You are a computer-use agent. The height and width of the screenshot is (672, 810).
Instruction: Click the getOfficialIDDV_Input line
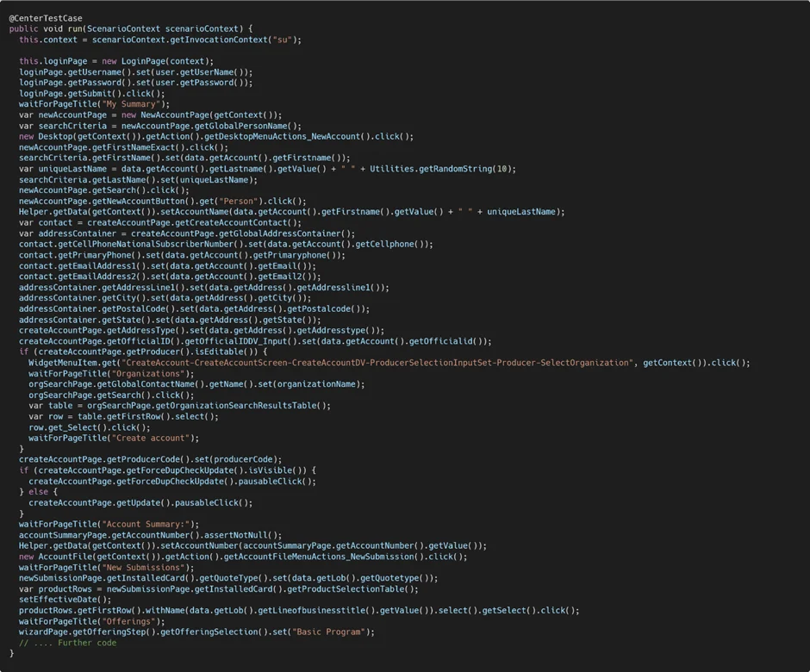click(255, 341)
